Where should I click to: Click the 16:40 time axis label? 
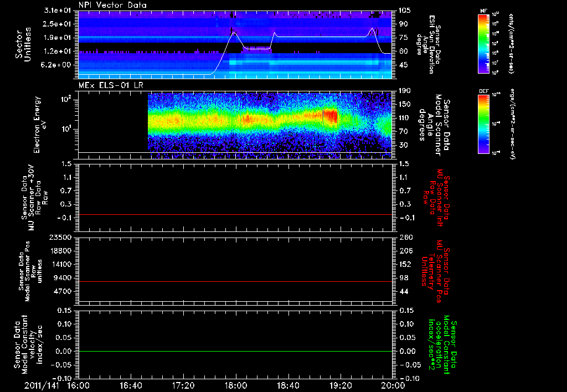131,385
